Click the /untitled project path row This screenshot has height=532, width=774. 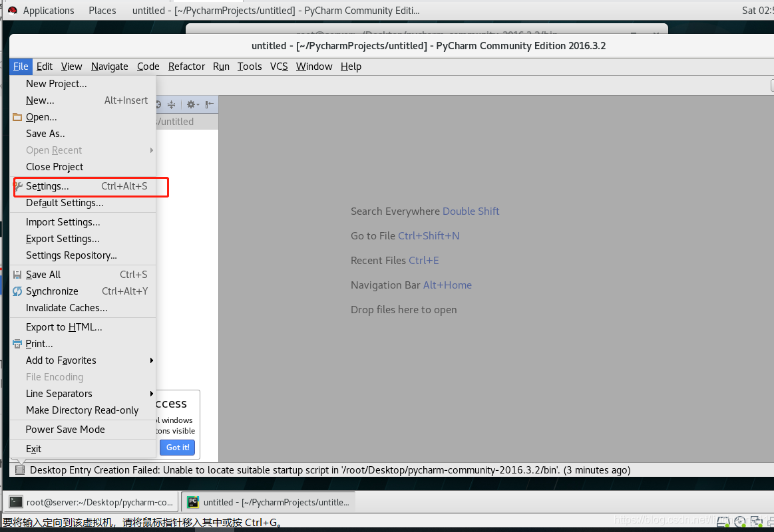tap(187, 122)
